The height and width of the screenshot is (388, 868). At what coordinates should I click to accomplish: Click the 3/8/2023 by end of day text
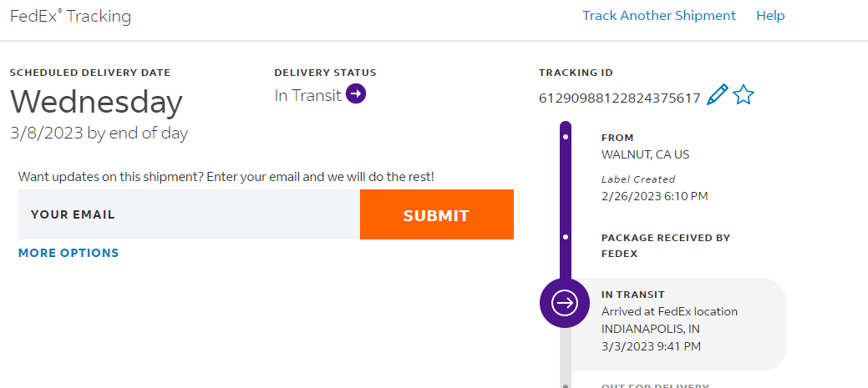99,133
